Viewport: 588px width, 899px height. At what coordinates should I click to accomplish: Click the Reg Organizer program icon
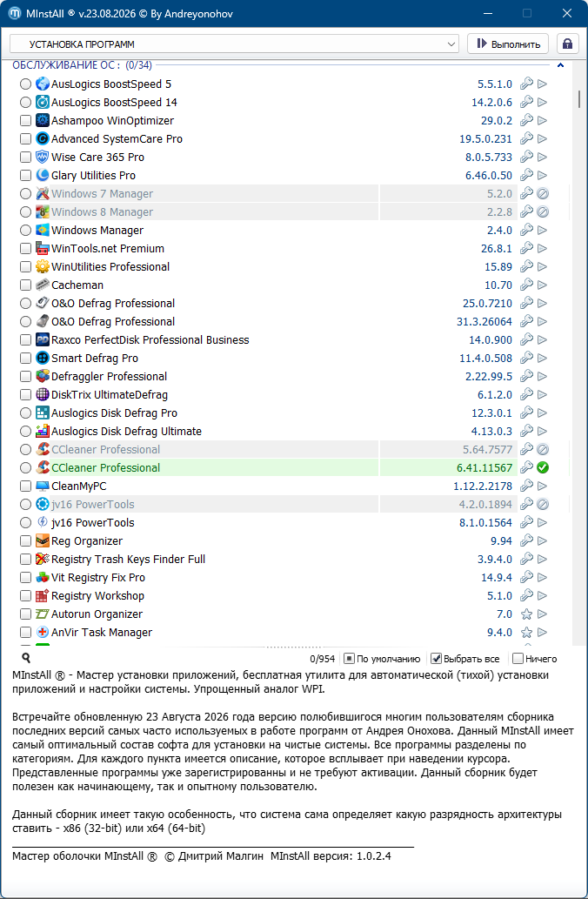(43, 540)
